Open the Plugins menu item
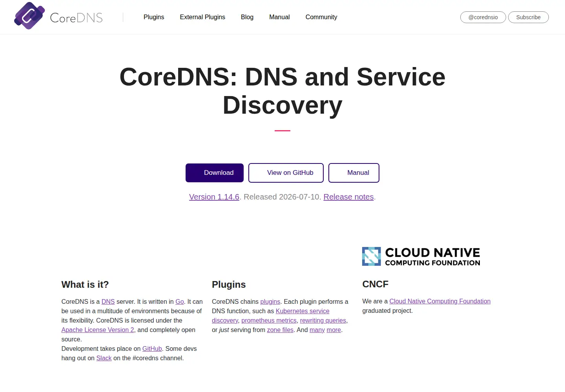The image size is (565, 392). click(154, 17)
